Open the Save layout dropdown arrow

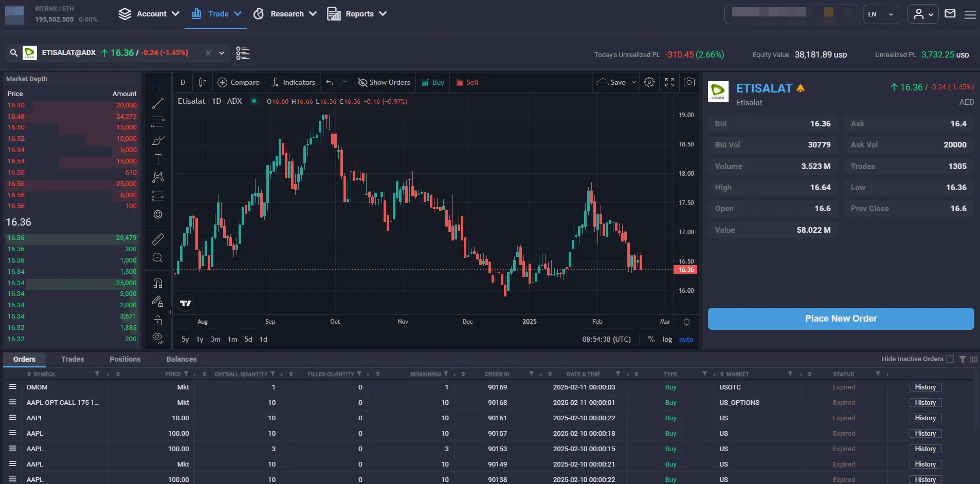pos(634,82)
